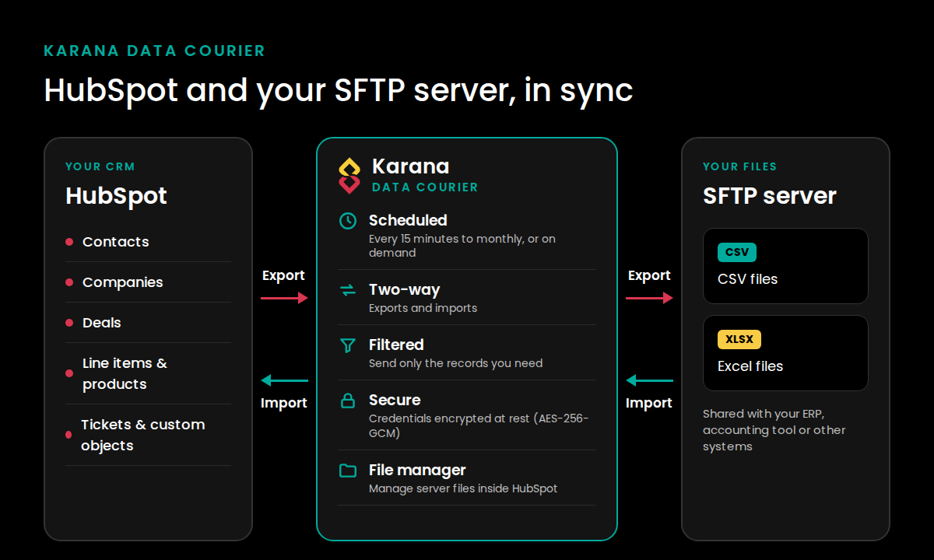Click the Export label beside SFTP card
The image size is (934, 560).
[x=649, y=275]
